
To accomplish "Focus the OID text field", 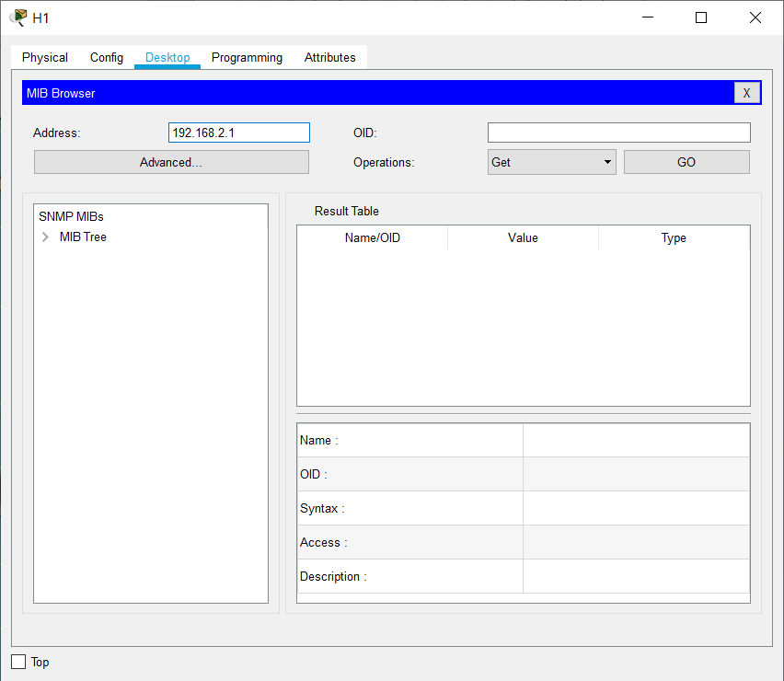I will point(618,133).
